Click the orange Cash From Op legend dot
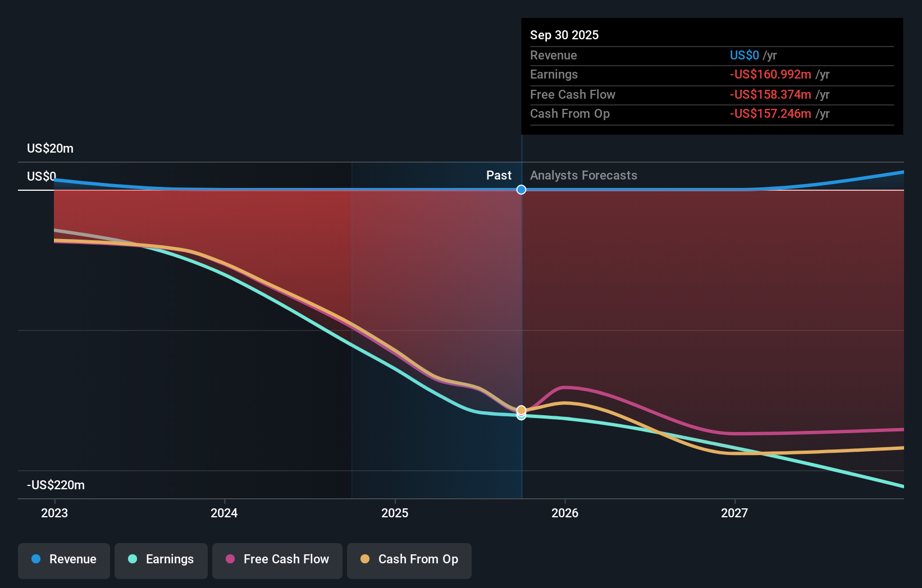The image size is (922, 588). (366, 559)
